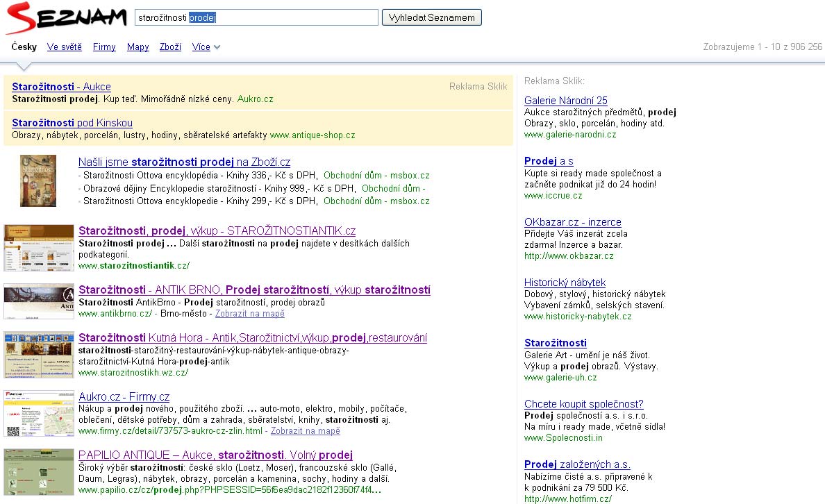Image resolution: width=825 pixels, height=504 pixels.
Task: Visit www.iccrue.cz URL
Action: click(553, 196)
